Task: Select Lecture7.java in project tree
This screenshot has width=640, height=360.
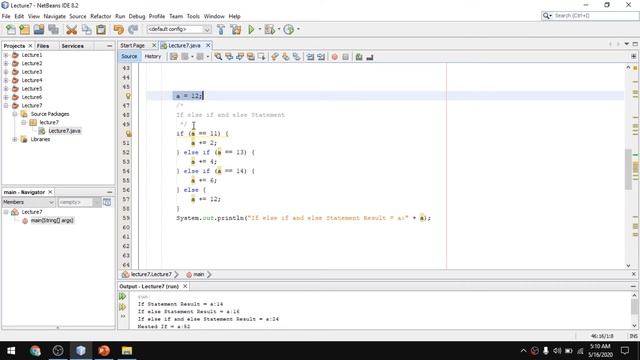Action: click(x=64, y=131)
